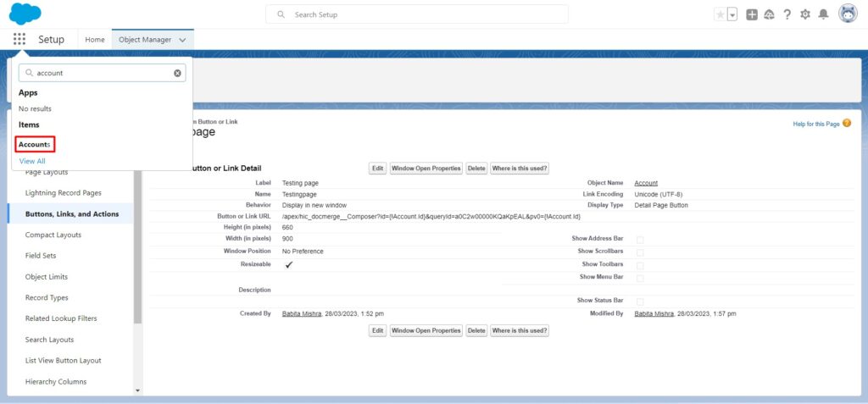
Task: Click the Help for this Page link
Action: 816,125
